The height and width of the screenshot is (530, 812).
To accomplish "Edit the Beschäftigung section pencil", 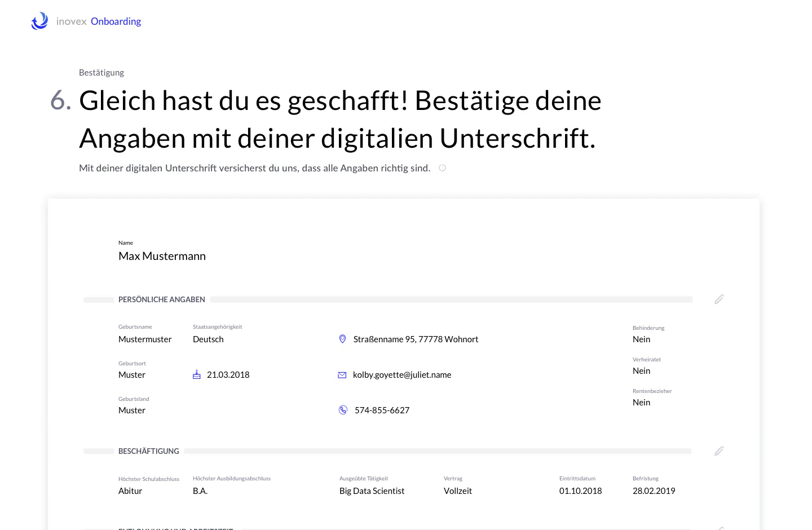I will tap(719, 451).
